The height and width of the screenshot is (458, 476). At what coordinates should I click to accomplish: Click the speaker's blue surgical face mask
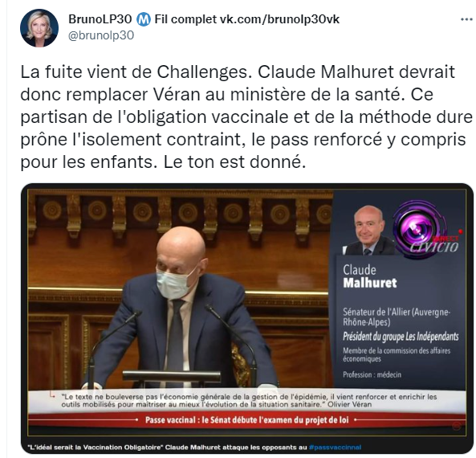pos(173,283)
